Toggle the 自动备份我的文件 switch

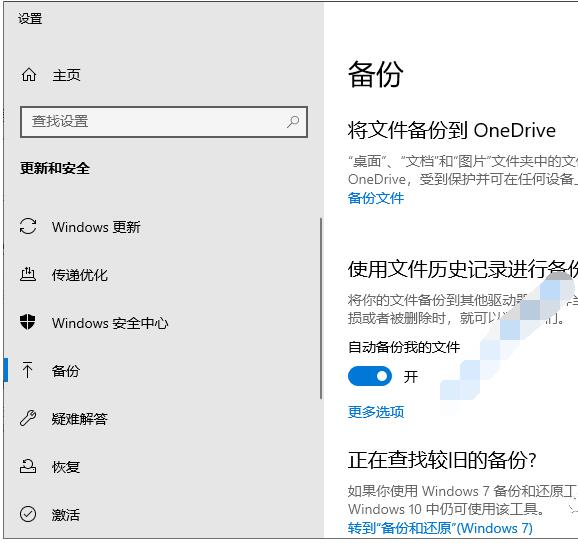point(370,376)
